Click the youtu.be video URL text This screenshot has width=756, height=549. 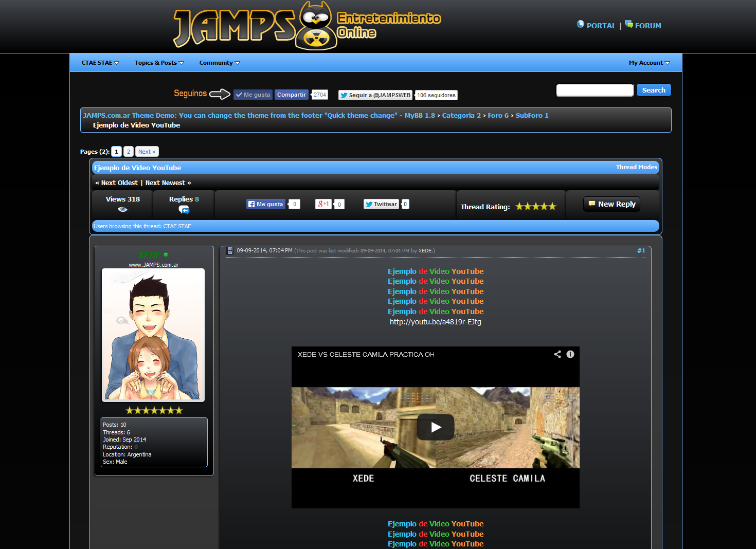point(436,322)
